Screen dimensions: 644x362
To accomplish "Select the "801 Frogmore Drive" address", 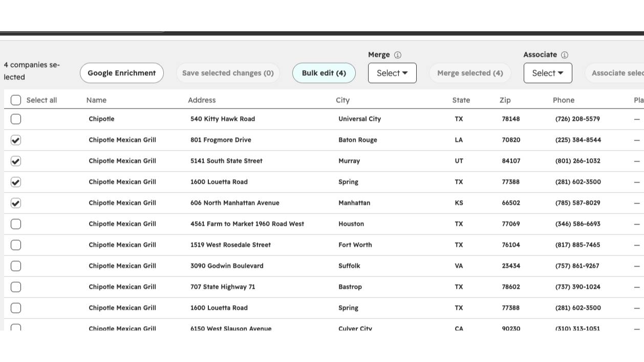I will click(221, 140).
